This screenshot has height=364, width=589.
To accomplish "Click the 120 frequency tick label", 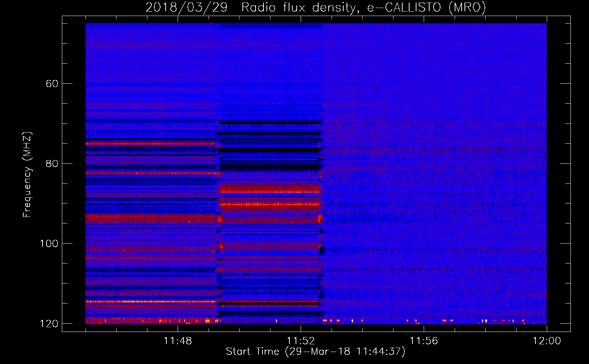I will click(x=49, y=324).
